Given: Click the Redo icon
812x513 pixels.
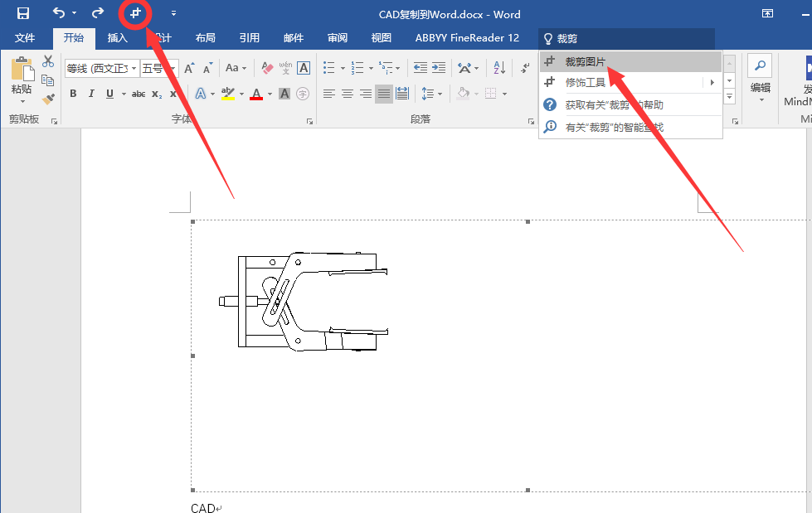Looking at the screenshot, I should pos(97,13).
